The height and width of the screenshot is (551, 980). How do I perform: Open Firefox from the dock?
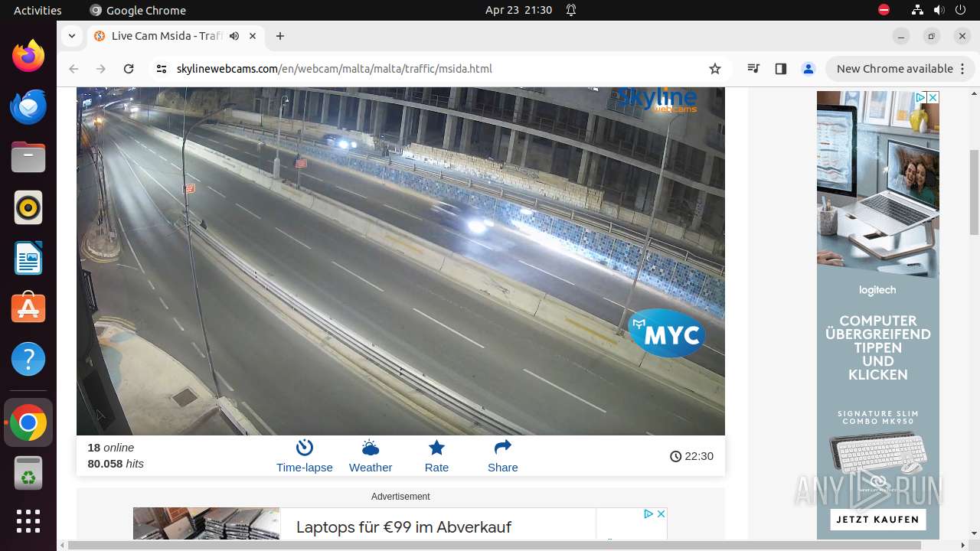28,56
